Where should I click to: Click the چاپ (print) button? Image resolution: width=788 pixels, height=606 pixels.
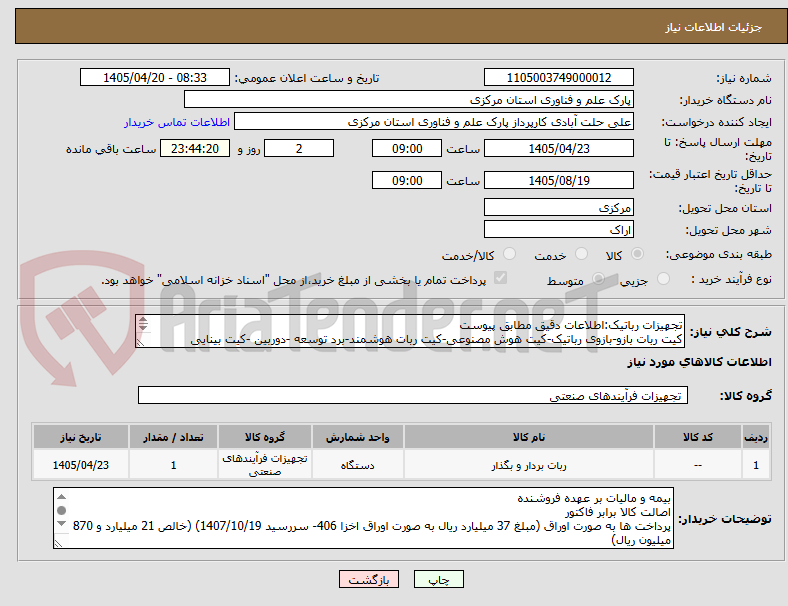click(x=438, y=579)
